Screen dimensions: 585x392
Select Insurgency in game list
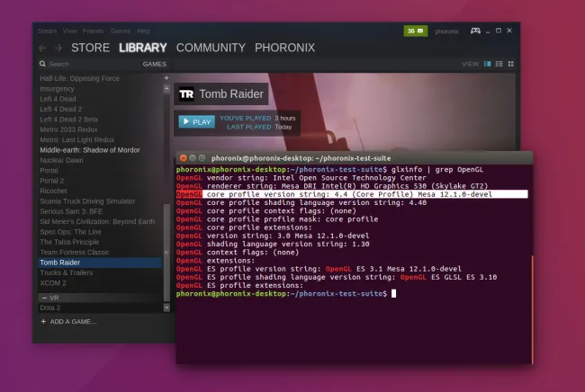(57, 89)
